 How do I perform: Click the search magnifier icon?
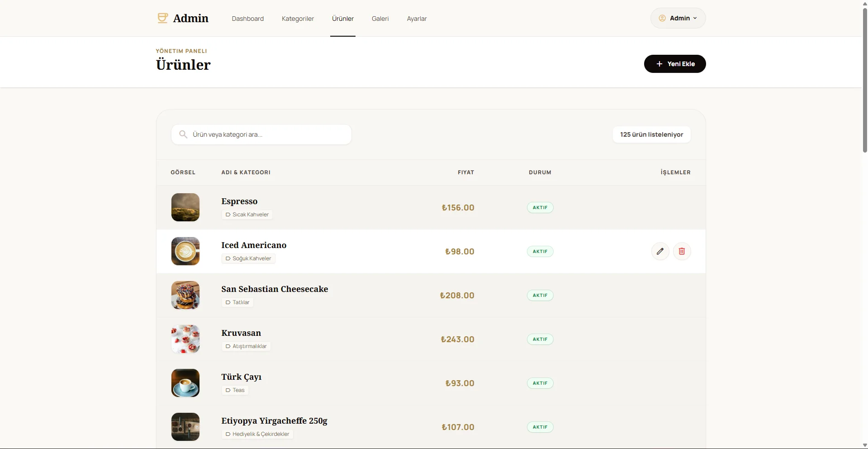click(183, 134)
